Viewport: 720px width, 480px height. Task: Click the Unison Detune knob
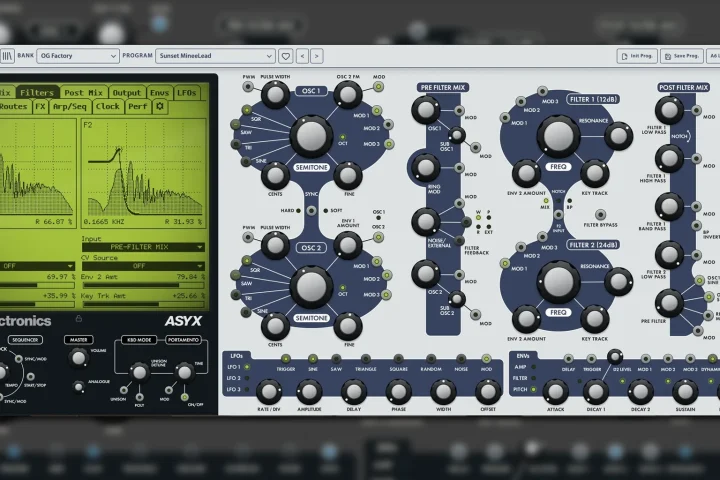(139, 373)
